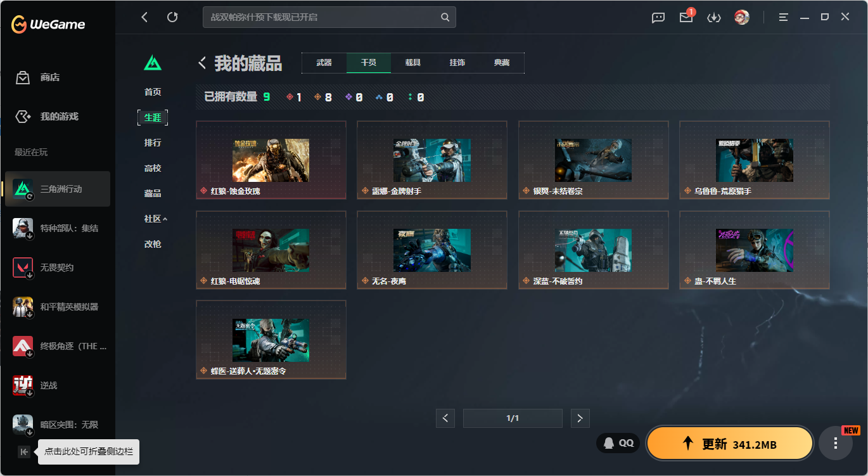Switch to the 武器 tab

[324, 63]
